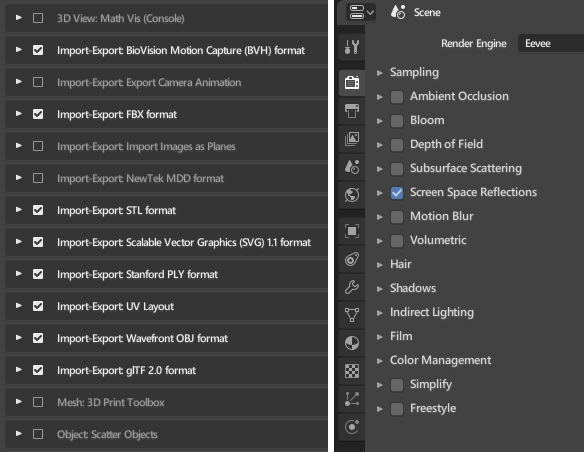The height and width of the screenshot is (452, 584).
Task: Enable the Bloom checkbox
Action: point(397,121)
